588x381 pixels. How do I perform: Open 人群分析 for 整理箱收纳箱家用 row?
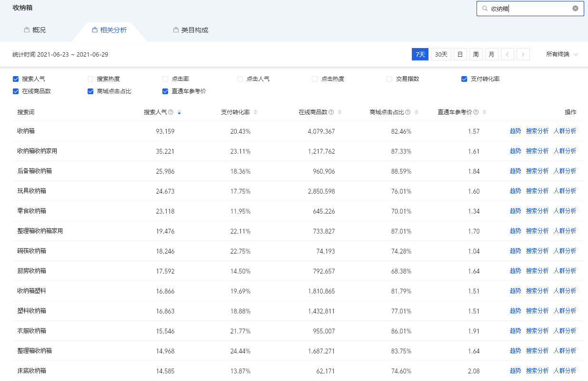pos(565,231)
